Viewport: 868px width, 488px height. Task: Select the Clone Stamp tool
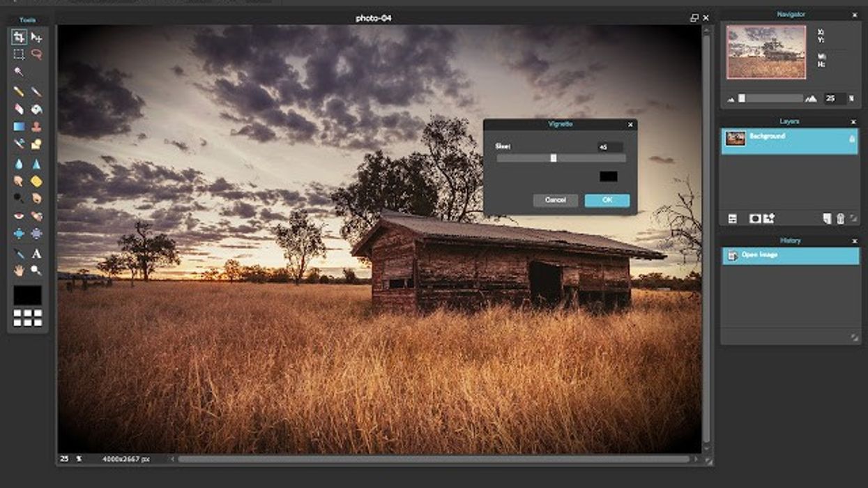coord(36,127)
